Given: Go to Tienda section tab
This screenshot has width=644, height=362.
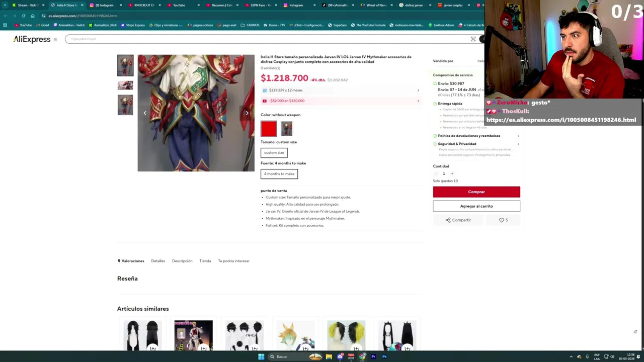Looking at the screenshot, I should [x=205, y=261].
